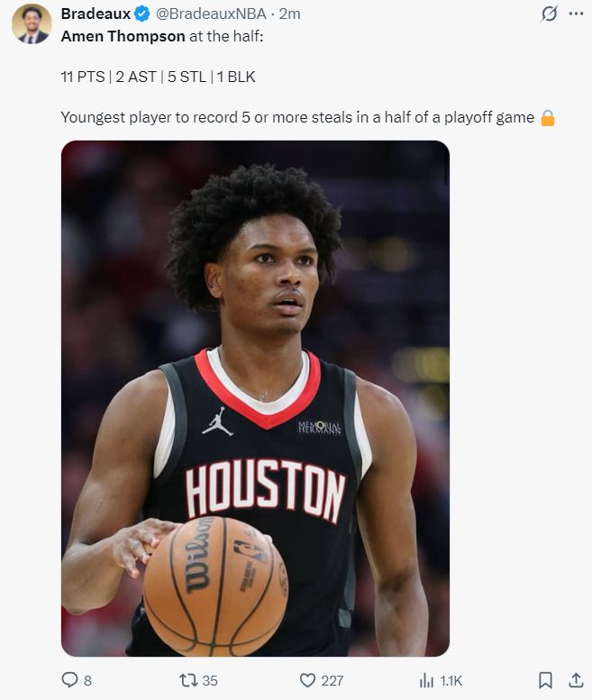View analytics bar chart icon
The image size is (592, 700).
tap(426, 680)
